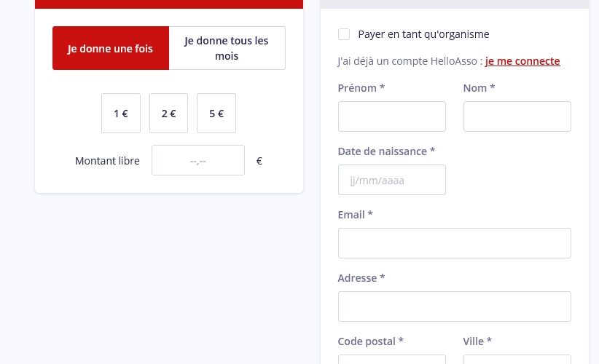The image size is (599, 364).
Task: Select the "Je donne une fois" option
Action: (x=111, y=49)
